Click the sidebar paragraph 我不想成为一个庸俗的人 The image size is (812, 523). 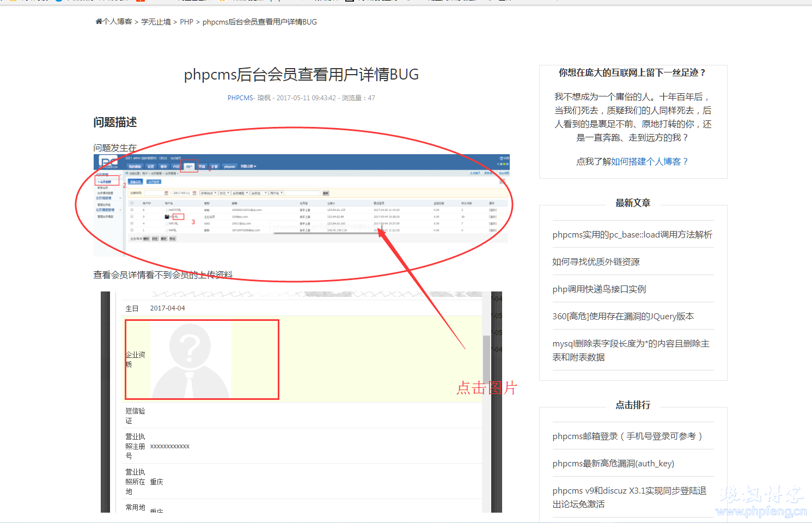pyautogui.click(x=633, y=117)
